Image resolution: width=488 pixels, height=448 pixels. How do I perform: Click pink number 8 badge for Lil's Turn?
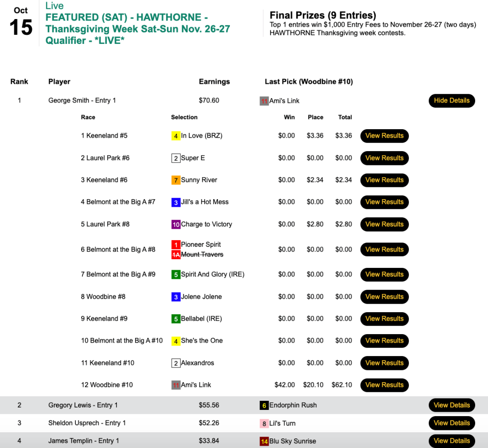pyautogui.click(x=264, y=423)
